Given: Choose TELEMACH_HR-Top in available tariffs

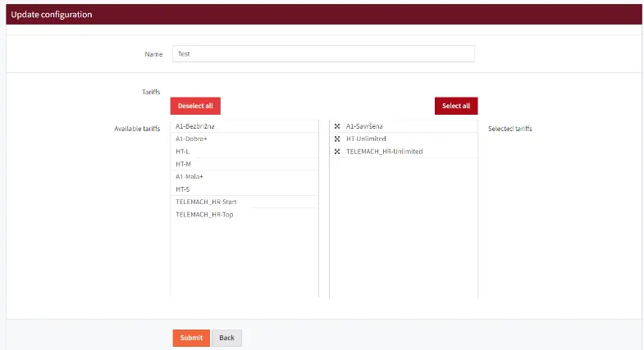Looking at the screenshot, I should [x=244, y=215].
